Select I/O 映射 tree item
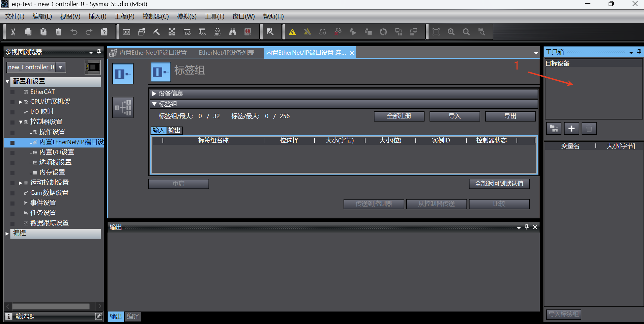Screen dimensions: 644x324 click(x=42, y=112)
